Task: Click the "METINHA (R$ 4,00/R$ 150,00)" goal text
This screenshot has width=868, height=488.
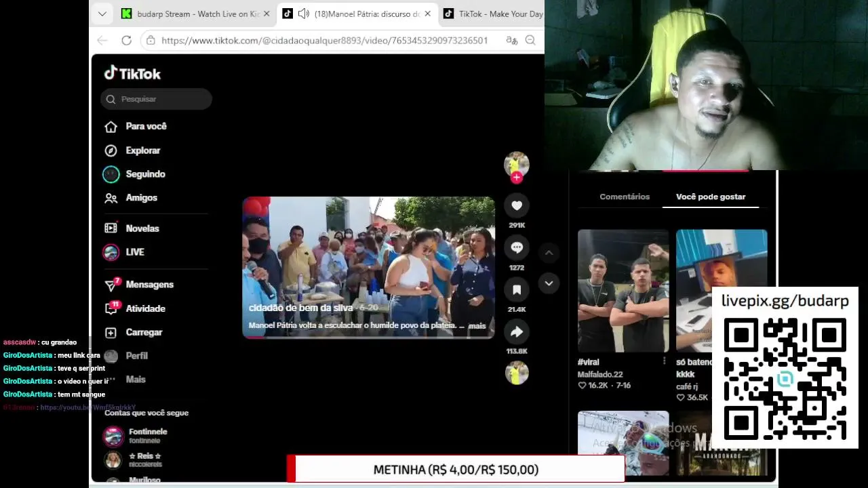Action: click(456, 470)
